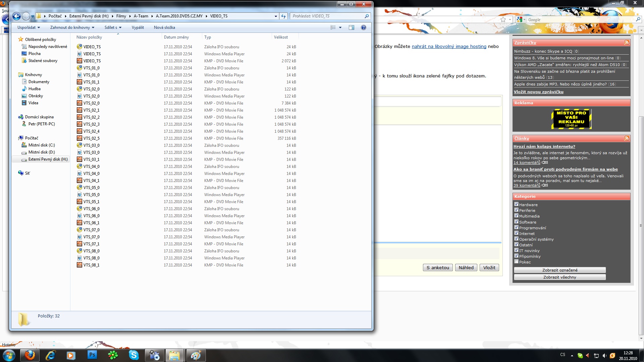The image size is (644, 362).
Task: Open address bar history dropdown arrow
Action: [x=276, y=16]
